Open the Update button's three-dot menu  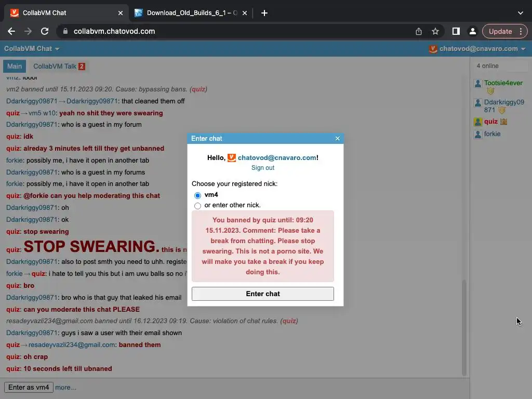[x=521, y=31]
